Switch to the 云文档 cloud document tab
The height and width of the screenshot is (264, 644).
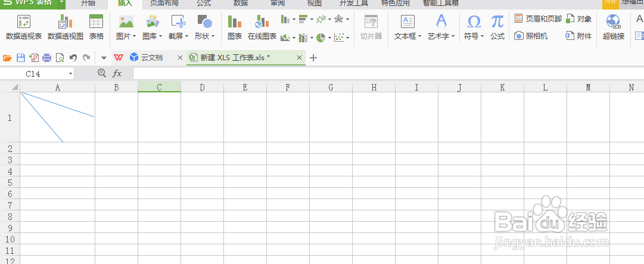152,57
